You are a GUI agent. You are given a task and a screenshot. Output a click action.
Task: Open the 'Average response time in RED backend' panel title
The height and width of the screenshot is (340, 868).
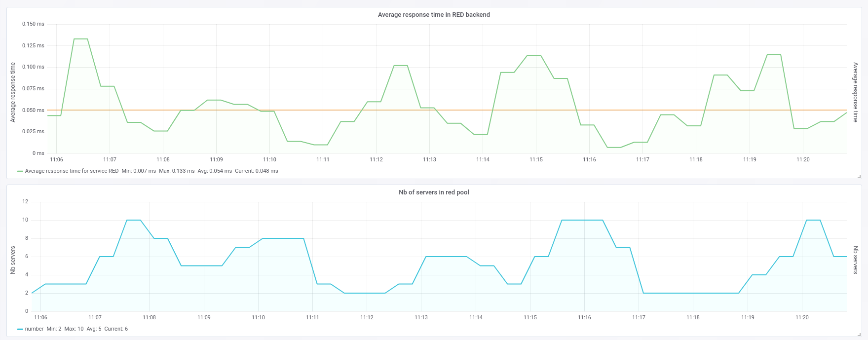point(434,15)
